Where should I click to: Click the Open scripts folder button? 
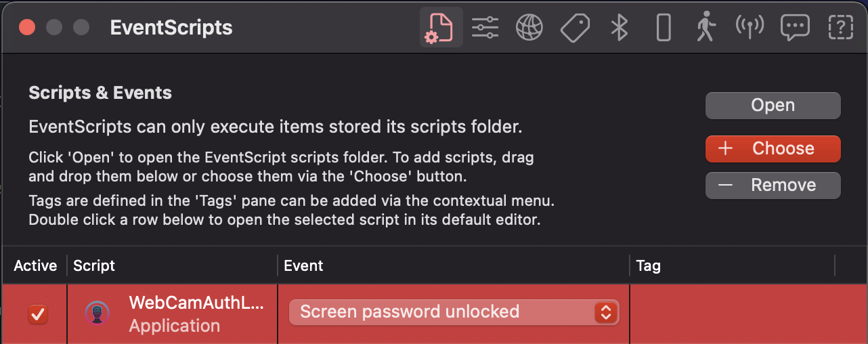pos(773,106)
